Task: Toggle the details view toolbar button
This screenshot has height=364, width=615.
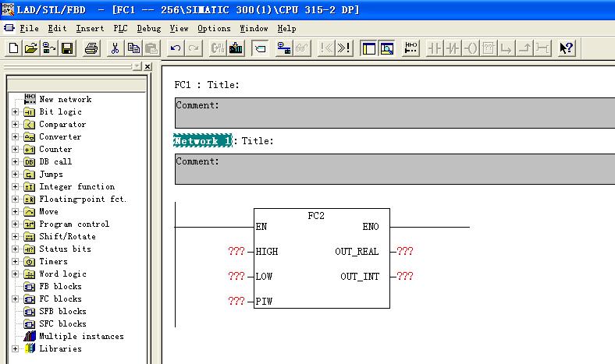Action: (386, 48)
